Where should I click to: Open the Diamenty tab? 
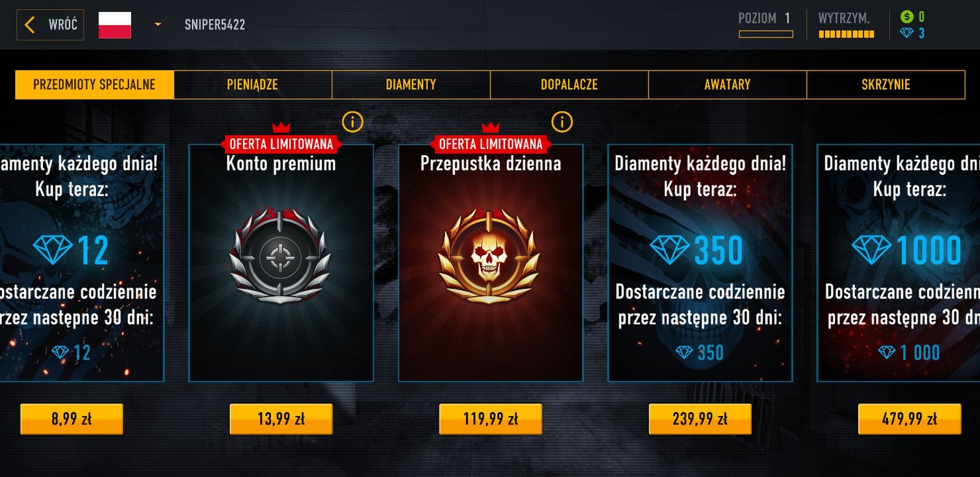pyautogui.click(x=411, y=85)
